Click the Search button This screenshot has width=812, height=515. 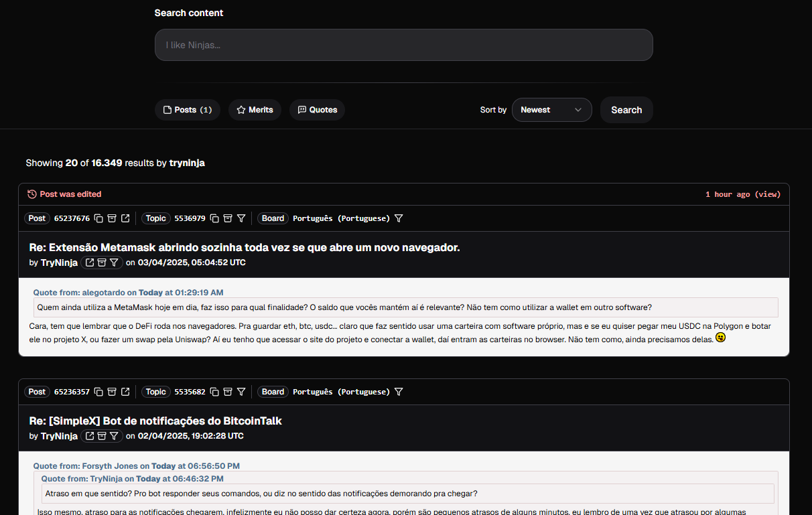pos(626,110)
